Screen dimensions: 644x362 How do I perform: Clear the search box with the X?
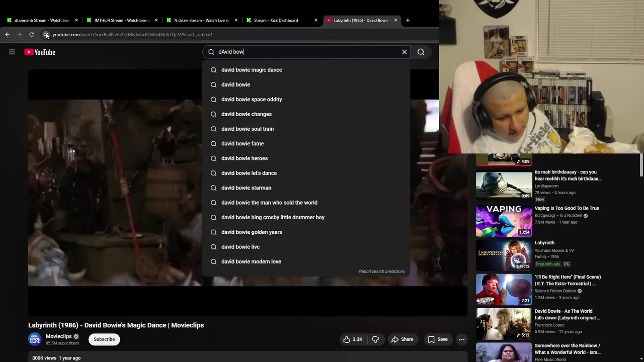[405, 52]
